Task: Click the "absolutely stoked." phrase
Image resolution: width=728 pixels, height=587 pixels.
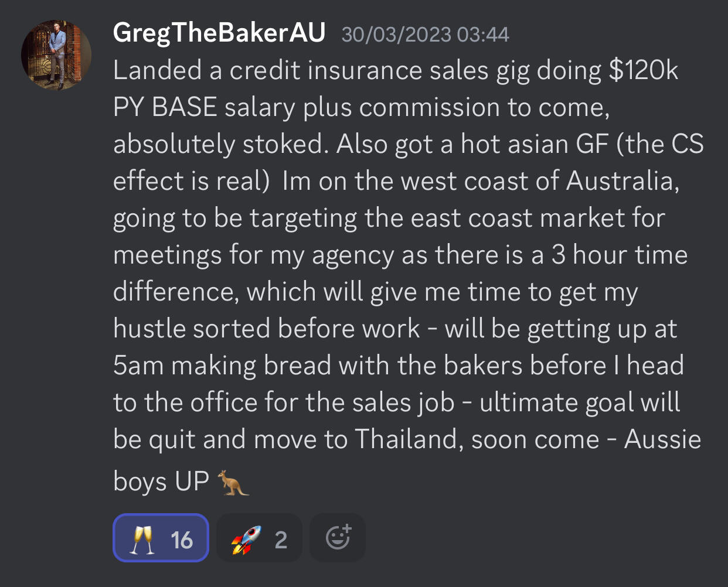Action: point(221,144)
